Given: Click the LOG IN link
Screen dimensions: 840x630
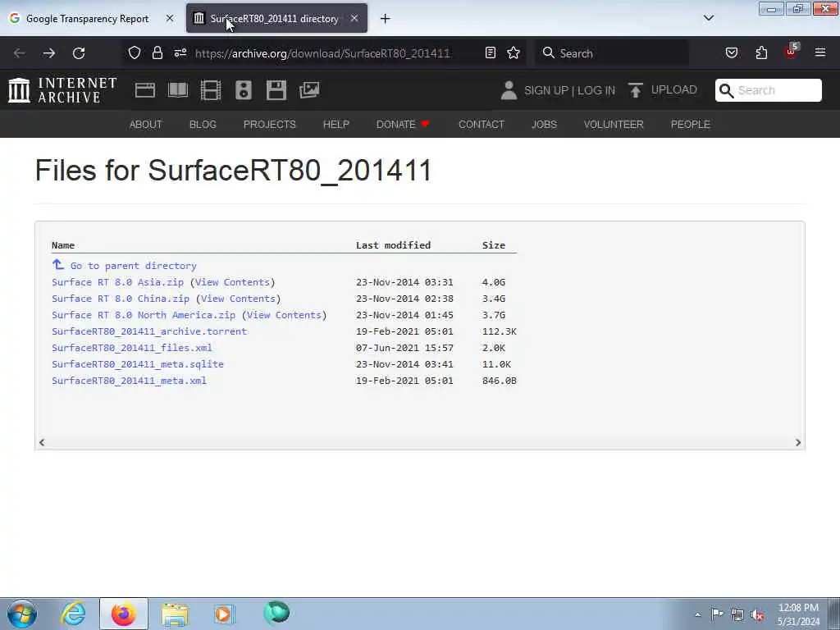Looking at the screenshot, I should (x=596, y=90).
